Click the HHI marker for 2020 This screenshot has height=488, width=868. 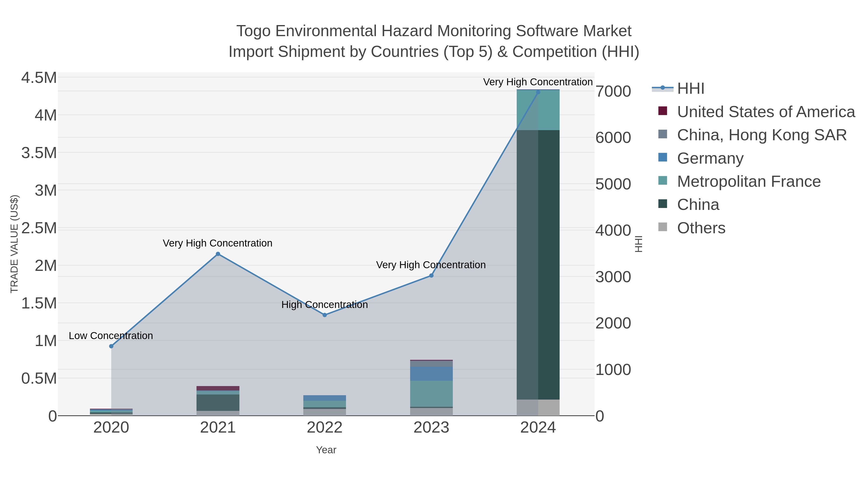click(111, 346)
